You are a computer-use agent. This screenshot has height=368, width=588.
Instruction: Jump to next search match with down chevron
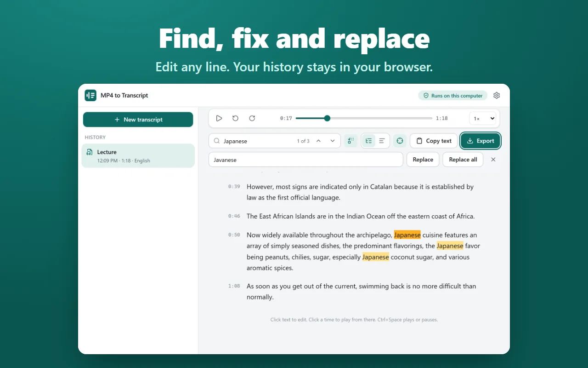[333, 141]
